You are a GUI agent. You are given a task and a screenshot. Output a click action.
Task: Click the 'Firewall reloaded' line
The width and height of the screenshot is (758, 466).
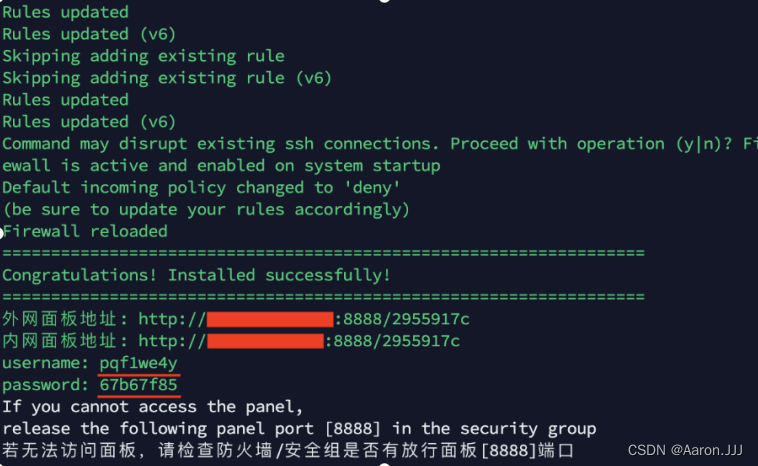tap(85, 231)
